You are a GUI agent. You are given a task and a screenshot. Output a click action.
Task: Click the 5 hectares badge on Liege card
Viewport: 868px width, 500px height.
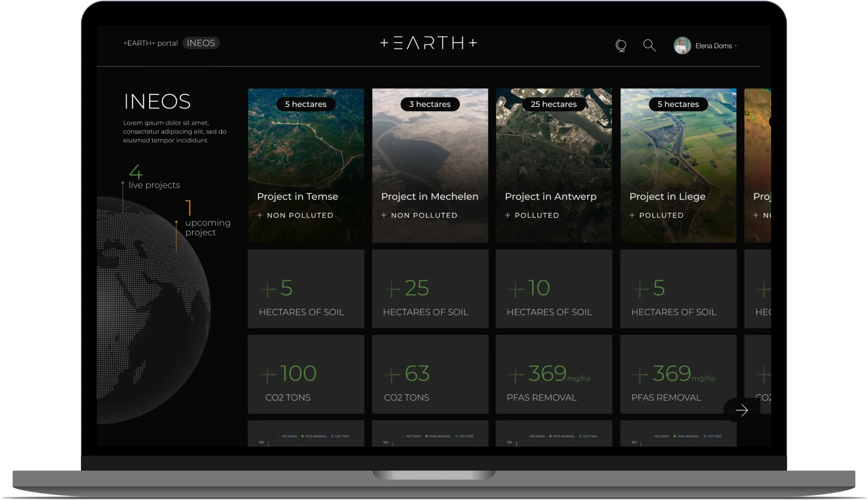click(678, 104)
